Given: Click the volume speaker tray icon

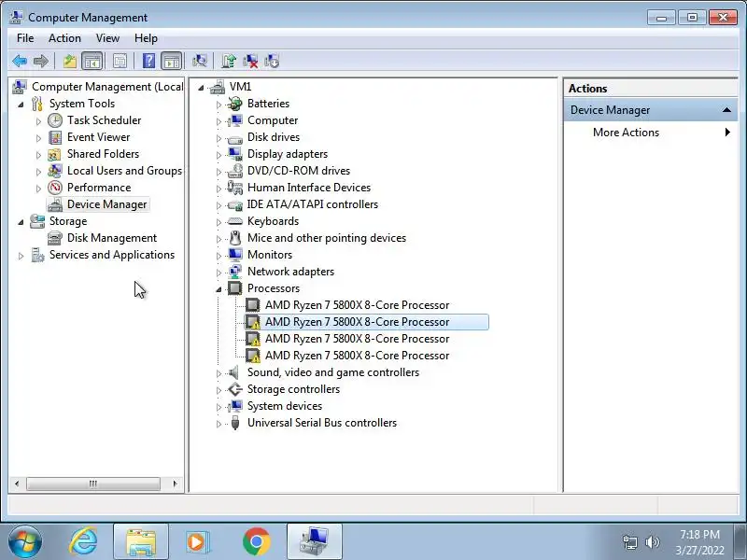Looking at the screenshot, I should coord(652,542).
